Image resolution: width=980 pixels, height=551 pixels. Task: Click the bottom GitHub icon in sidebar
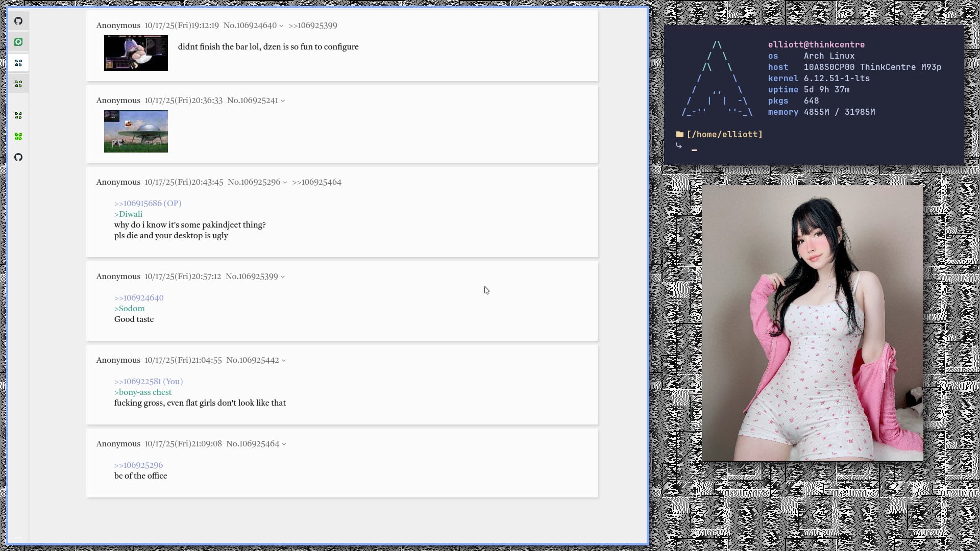point(18,157)
